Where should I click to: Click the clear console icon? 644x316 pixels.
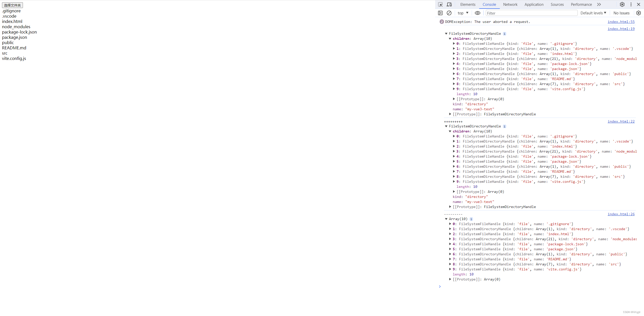pos(449,13)
